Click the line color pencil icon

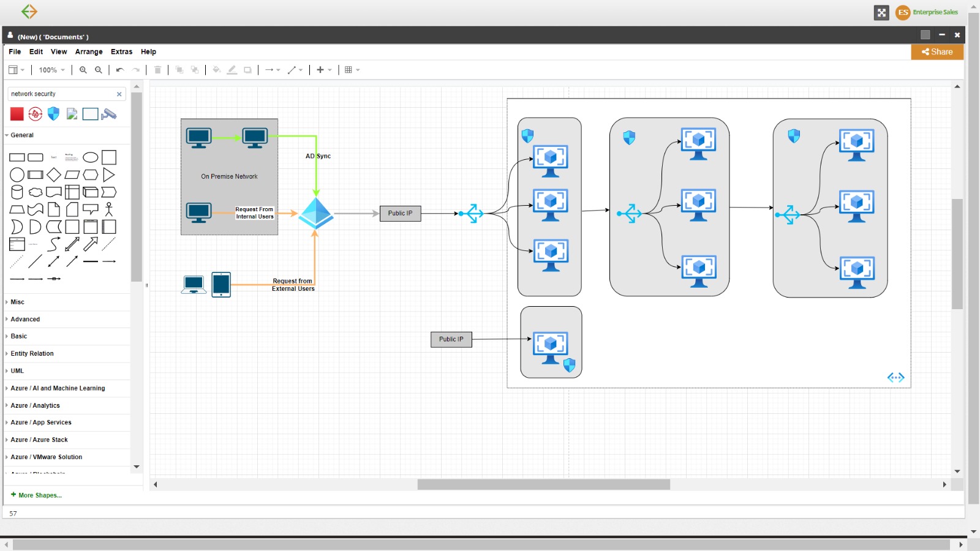tap(232, 70)
